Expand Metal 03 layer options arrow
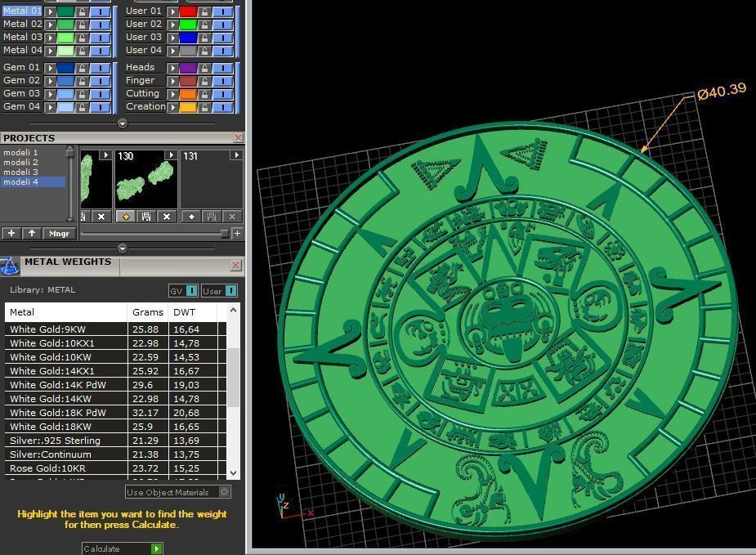 click(50, 38)
